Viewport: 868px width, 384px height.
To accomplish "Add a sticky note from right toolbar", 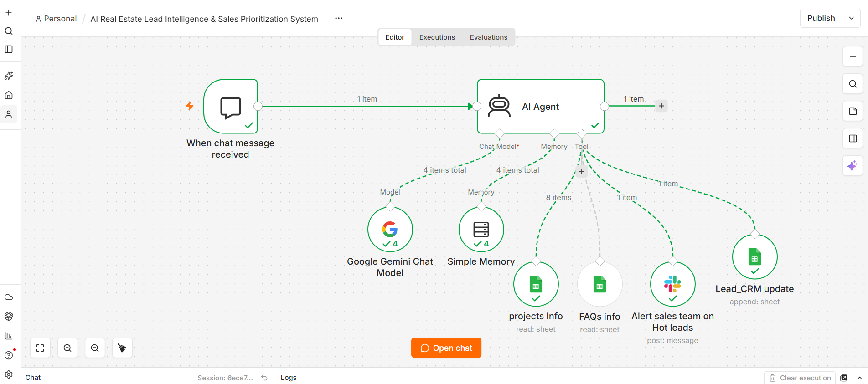I will 852,111.
